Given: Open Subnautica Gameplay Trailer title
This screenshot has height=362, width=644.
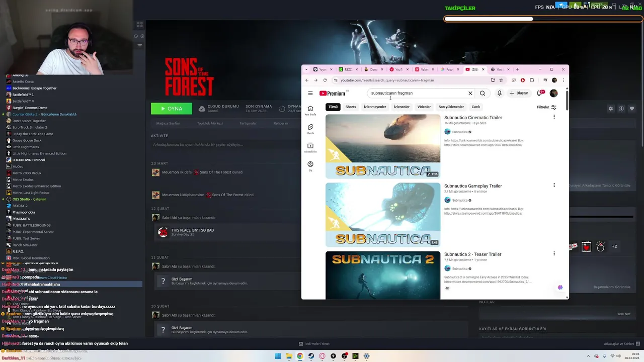Looking at the screenshot, I should coord(473,186).
